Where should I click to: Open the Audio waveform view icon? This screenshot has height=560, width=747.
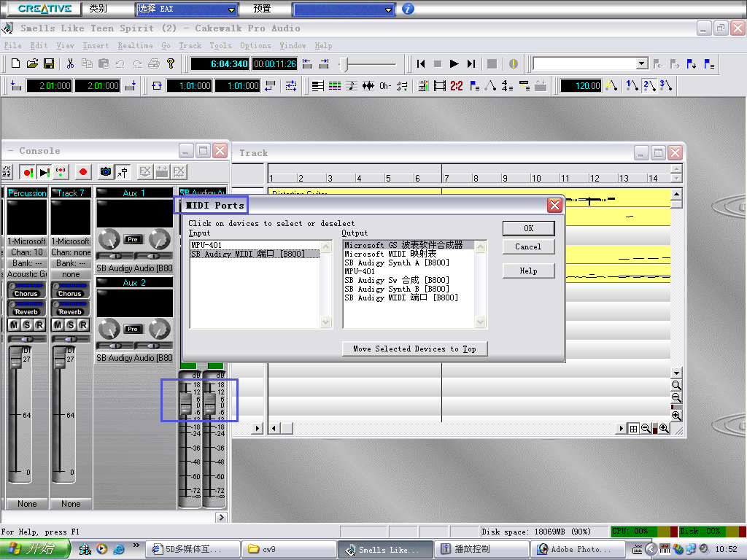(x=368, y=86)
